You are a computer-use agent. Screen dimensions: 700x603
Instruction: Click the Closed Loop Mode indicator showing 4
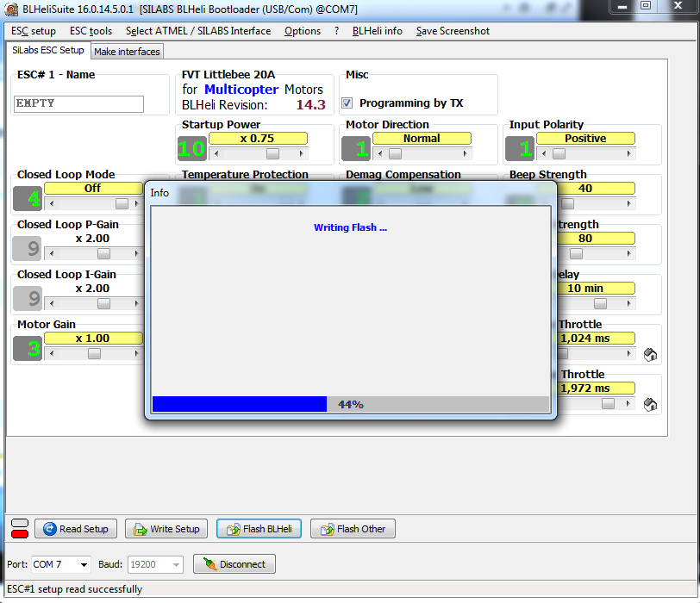click(x=28, y=198)
